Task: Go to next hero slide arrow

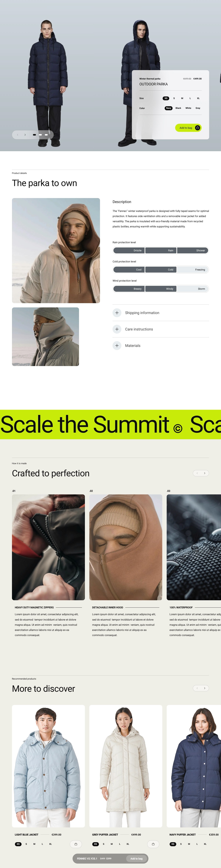Action: pos(25,135)
